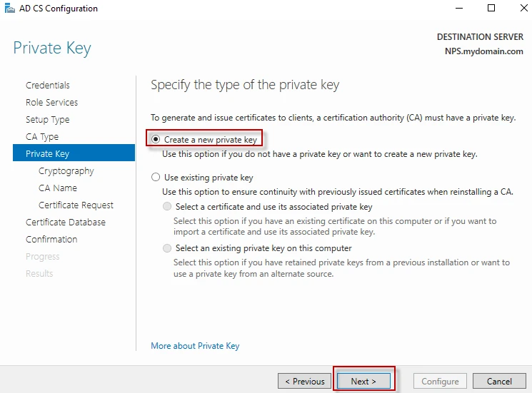
Task: Go to the Confirmation step
Action: [x=51, y=240]
